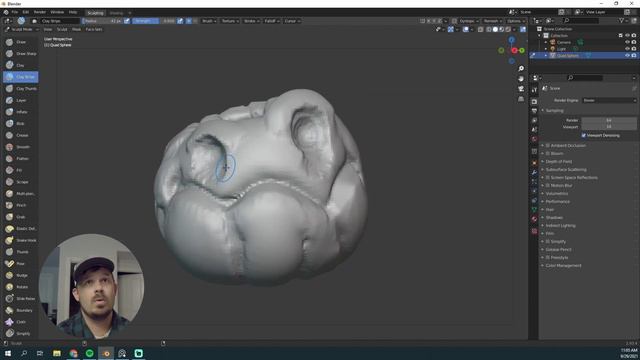The image size is (640, 360).
Task: Open the Dyntopo popover button
Action: tap(468, 21)
